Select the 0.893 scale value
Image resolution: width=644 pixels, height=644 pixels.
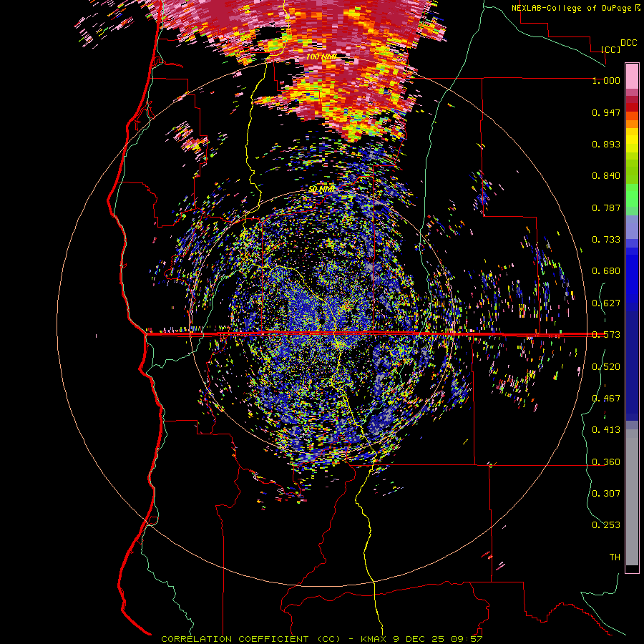point(606,144)
